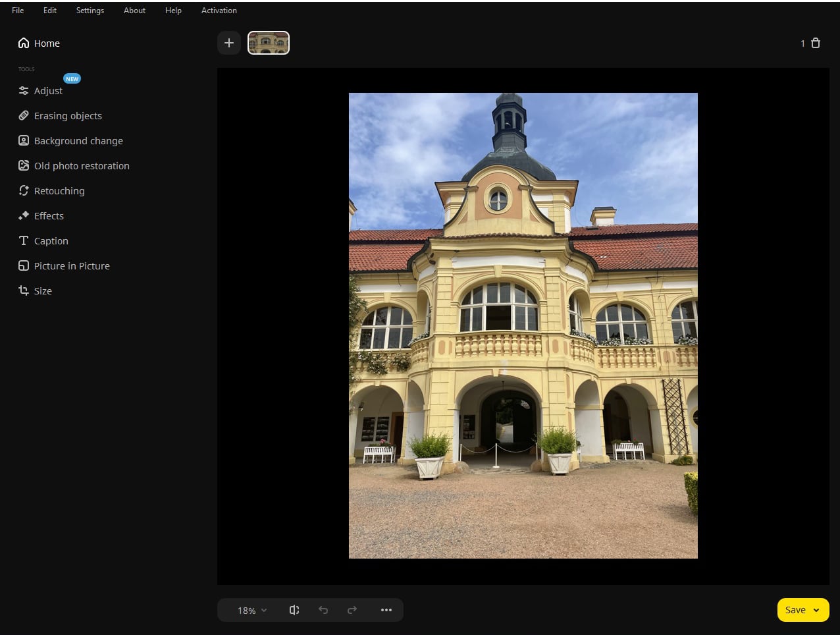The image size is (840, 635).
Task: Delete image using the trash icon
Action: click(x=816, y=43)
